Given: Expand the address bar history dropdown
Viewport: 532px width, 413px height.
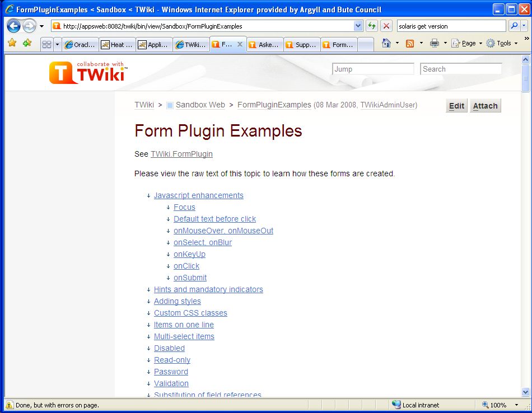Looking at the screenshot, I should pos(358,26).
